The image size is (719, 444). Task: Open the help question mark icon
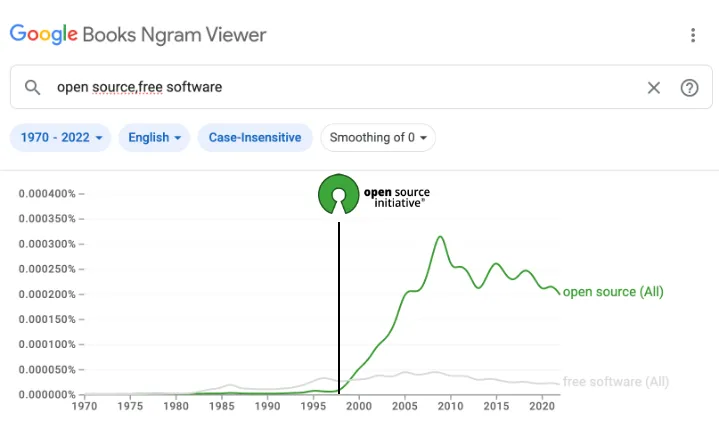click(x=689, y=87)
